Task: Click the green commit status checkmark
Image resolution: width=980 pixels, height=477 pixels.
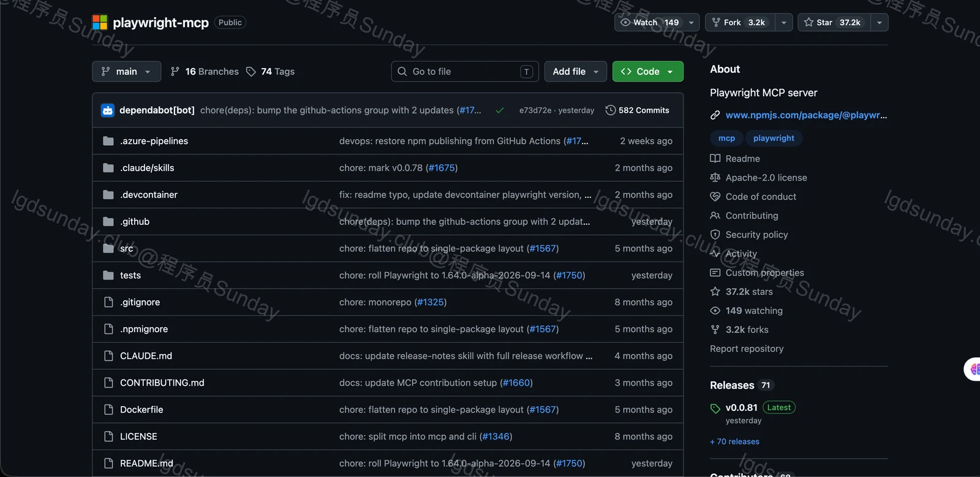Action: coord(500,110)
